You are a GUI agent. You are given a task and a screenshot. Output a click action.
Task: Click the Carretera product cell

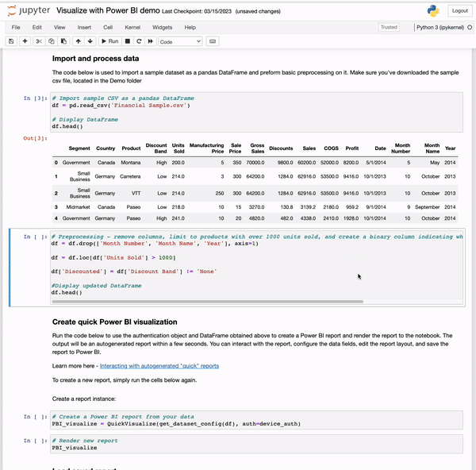coord(130,176)
